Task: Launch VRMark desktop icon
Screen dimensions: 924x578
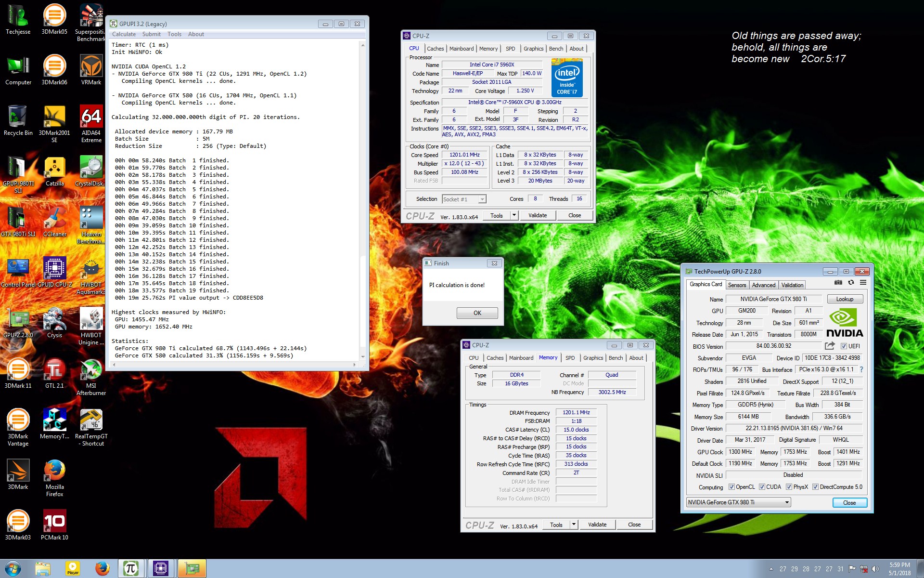Action: coord(91,70)
